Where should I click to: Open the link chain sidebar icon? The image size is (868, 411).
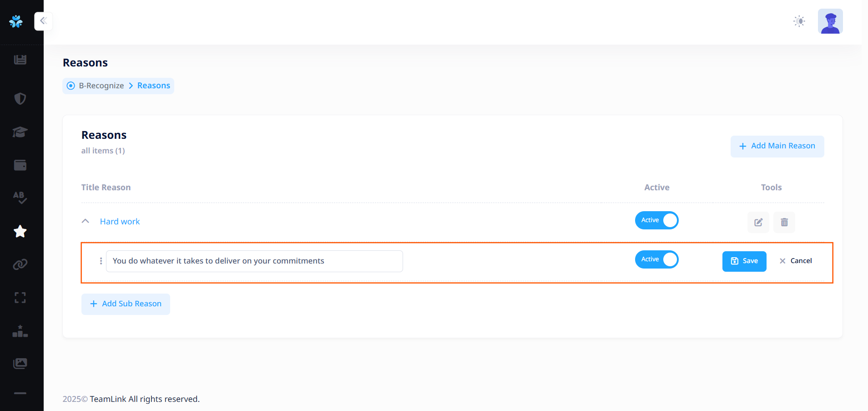(20, 264)
